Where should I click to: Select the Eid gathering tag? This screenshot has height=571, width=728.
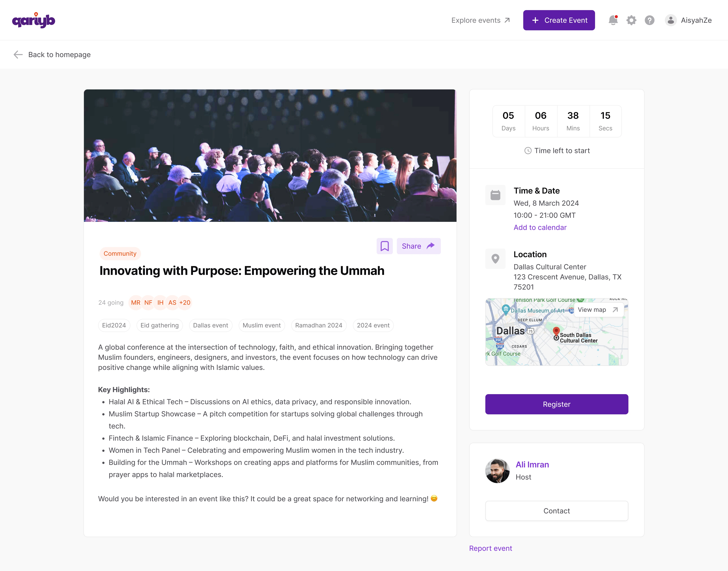coord(160,325)
